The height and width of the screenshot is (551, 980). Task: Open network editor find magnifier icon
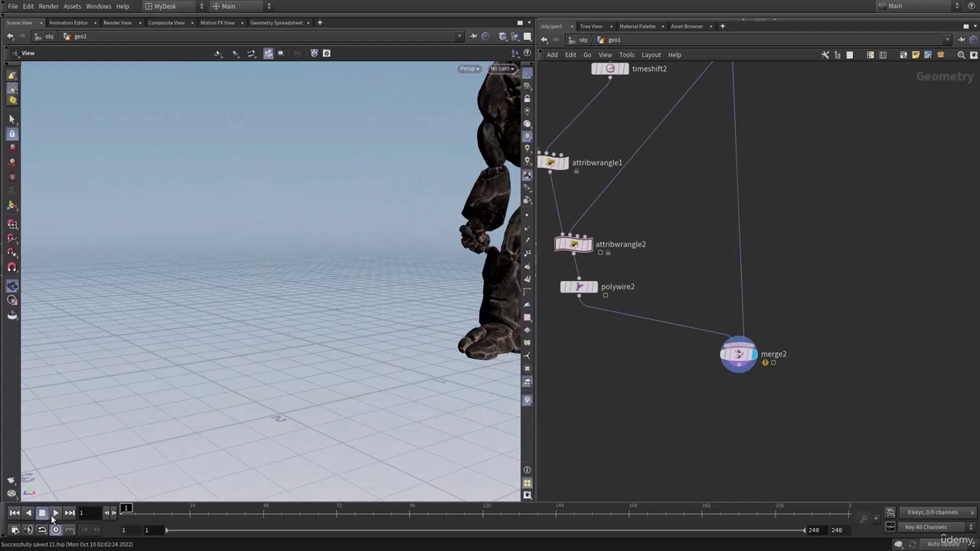pyautogui.click(x=962, y=55)
